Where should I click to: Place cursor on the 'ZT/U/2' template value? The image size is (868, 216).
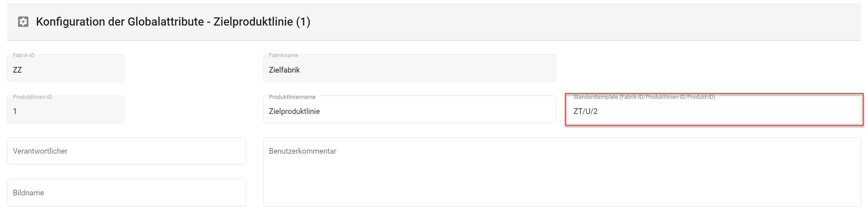pyautogui.click(x=585, y=111)
